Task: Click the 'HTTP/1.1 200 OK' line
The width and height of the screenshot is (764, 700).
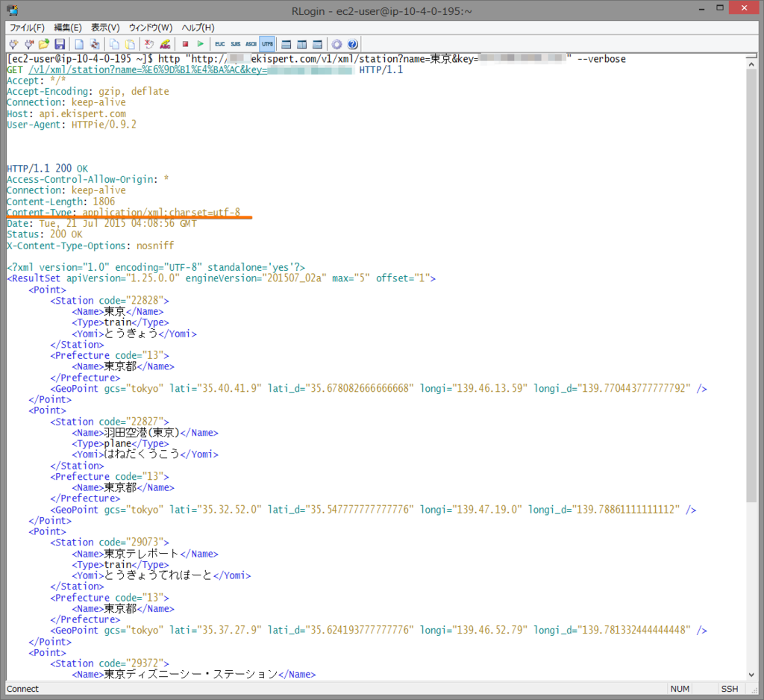Action: pos(47,169)
